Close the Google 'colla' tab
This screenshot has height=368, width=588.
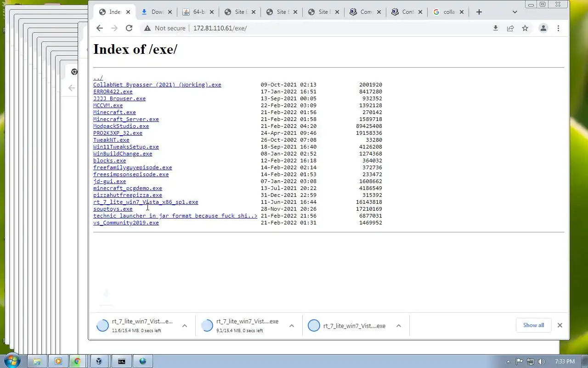462,12
